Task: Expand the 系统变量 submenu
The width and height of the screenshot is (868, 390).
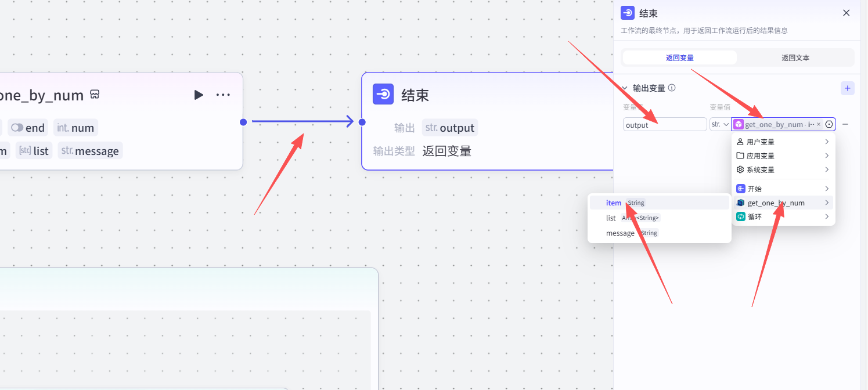Action: point(783,169)
